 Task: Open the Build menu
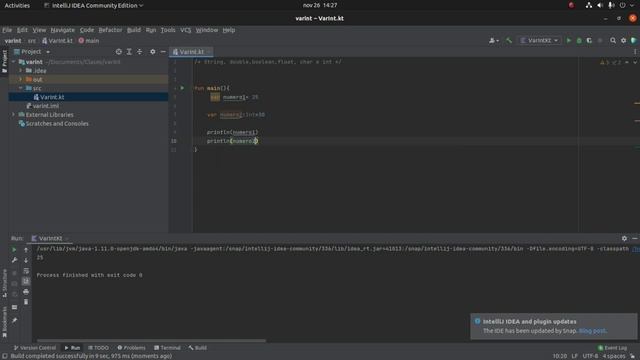pyautogui.click(x=133, y=30)
